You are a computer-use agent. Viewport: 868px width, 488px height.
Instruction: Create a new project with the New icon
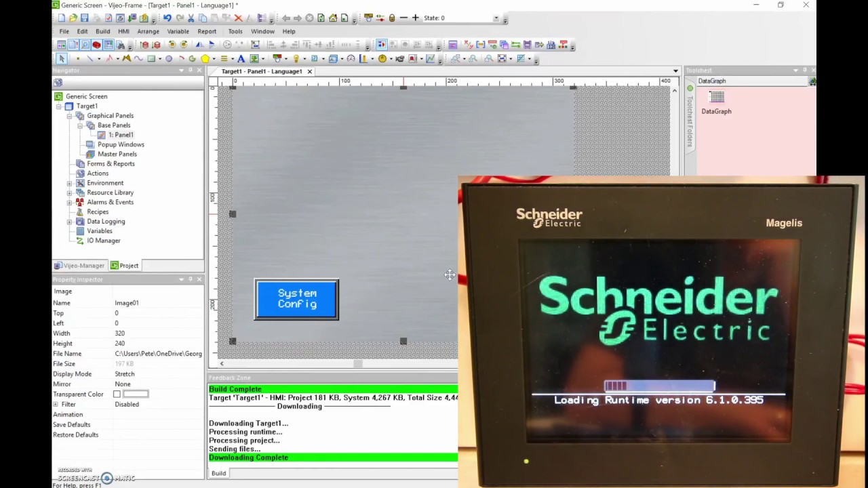coord(61,18)
